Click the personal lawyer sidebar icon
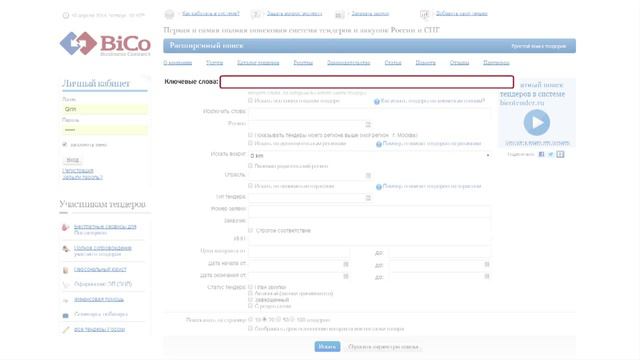Image resolution: width=640 pixels, height=360 pixels. click(x=65, y=270)
